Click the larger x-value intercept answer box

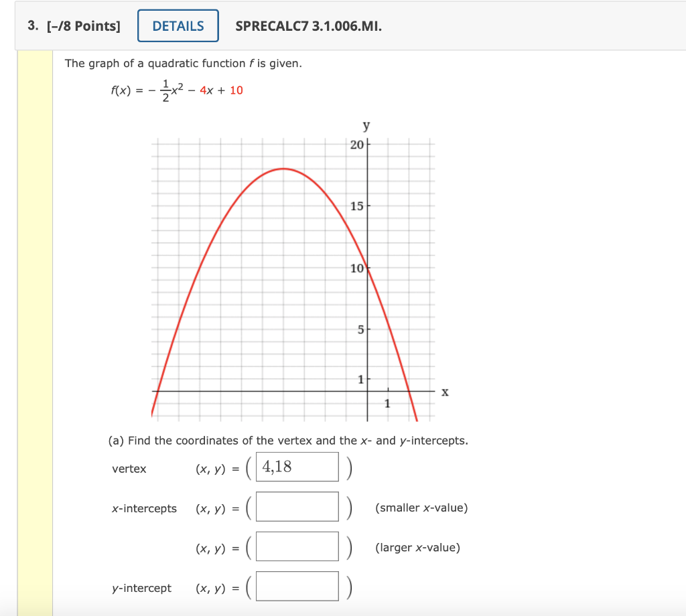(297, 546)
